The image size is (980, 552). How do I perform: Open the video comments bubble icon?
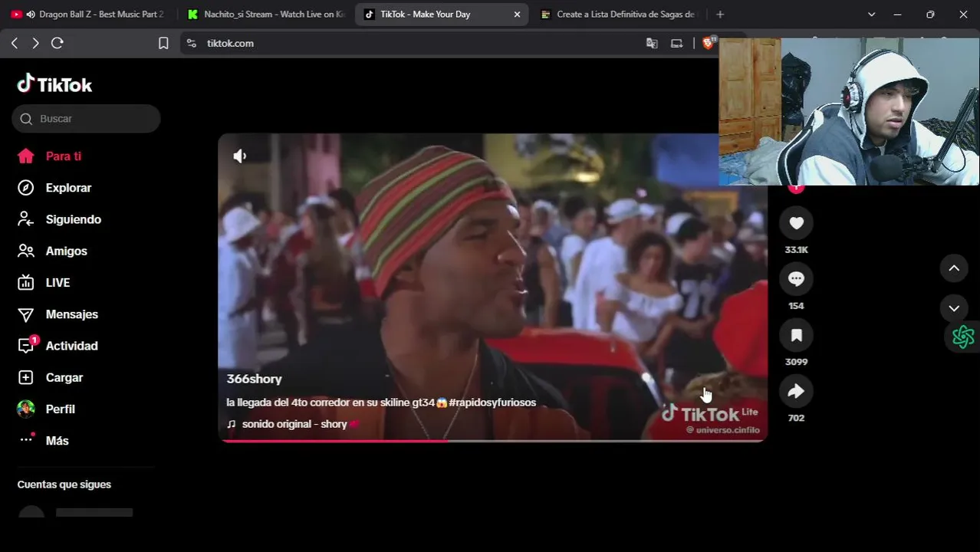pyautogui.click(x=796, y=279)
